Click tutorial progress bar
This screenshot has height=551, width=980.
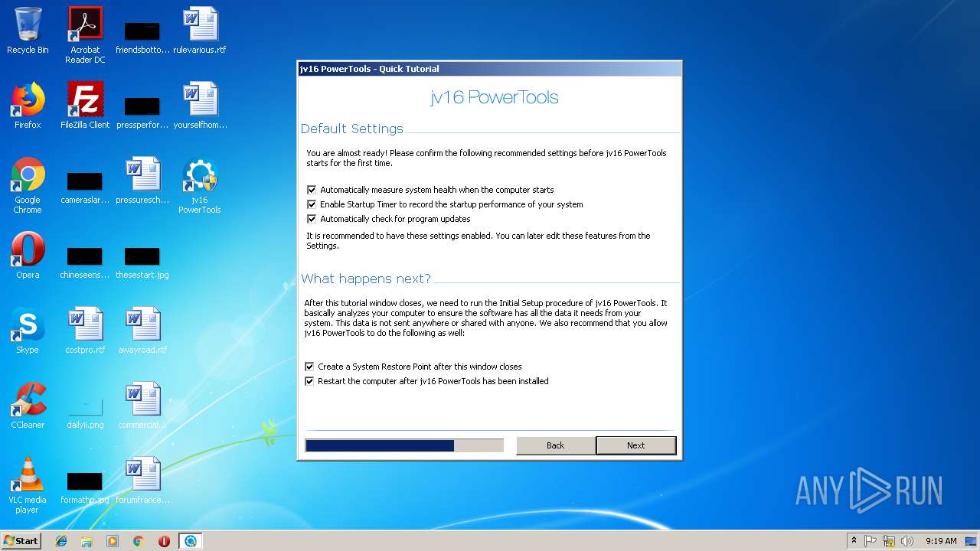tap(404, 445)
